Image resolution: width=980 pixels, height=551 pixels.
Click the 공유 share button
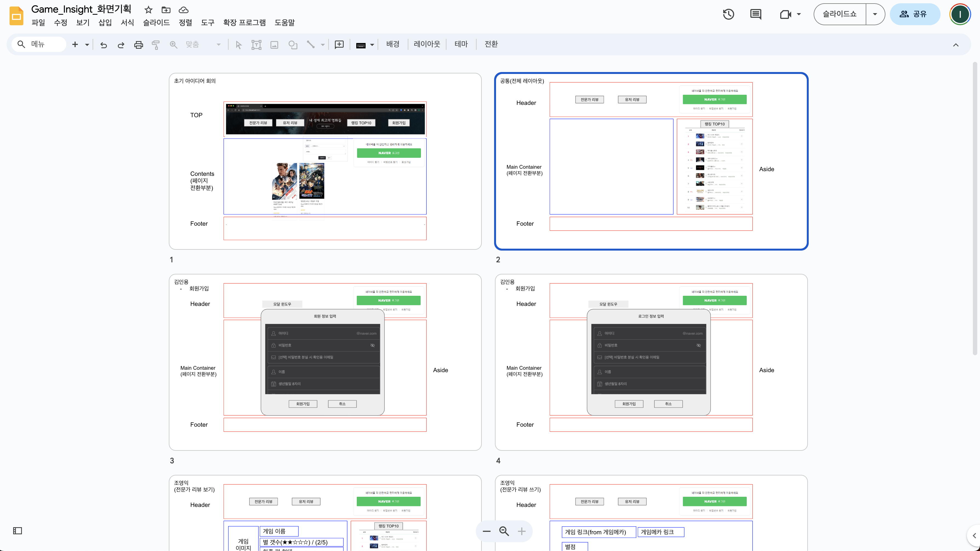pyautogui.click(x=914, y=15)
